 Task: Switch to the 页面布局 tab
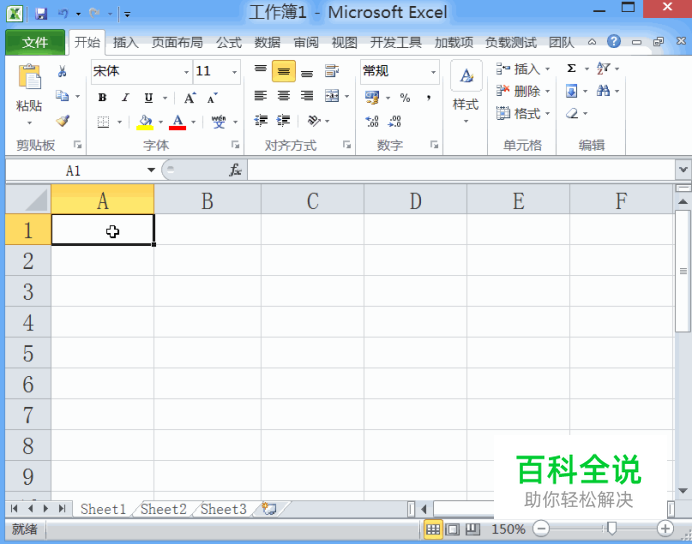coord(177,42)
